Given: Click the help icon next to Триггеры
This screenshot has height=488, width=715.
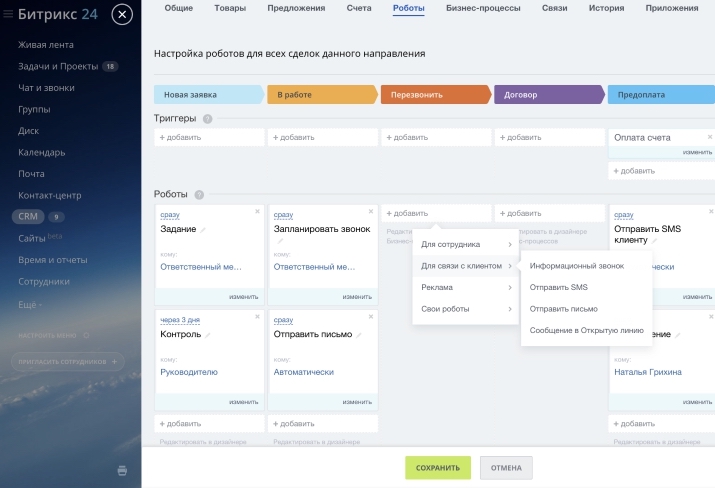Looking at the screenshot, I should pyautogui.click(x=207, y=119).
